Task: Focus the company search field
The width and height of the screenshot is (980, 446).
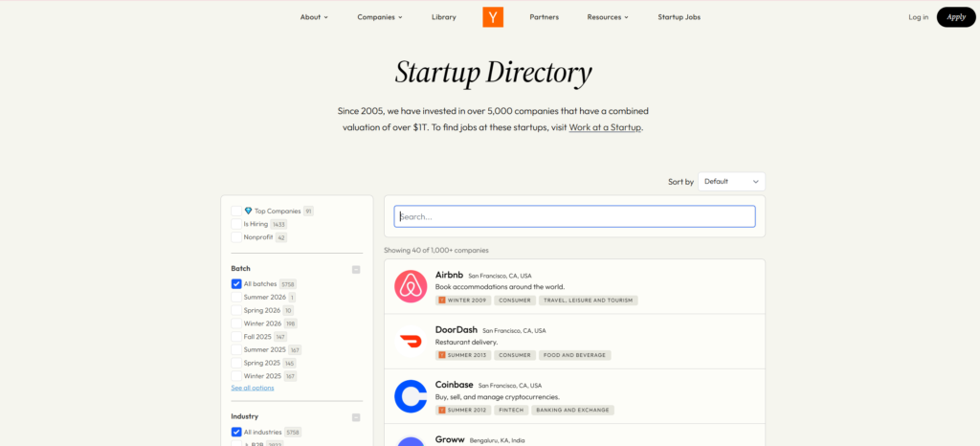Action: [x=574, y=216]
